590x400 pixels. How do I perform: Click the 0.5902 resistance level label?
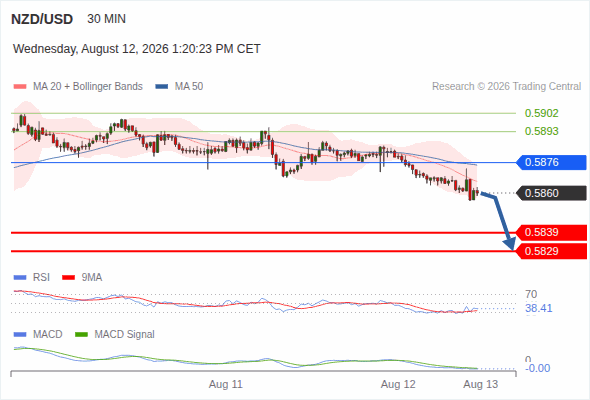coord(541,113)
